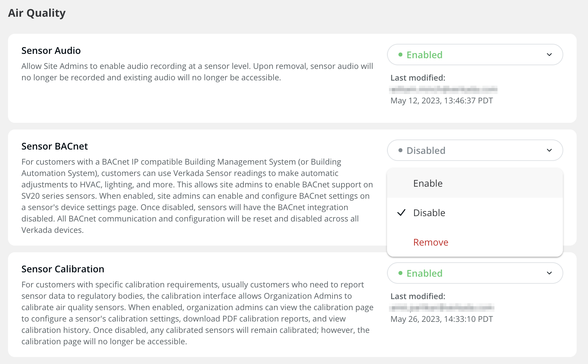Open the Sensor Calibration status dropdown

(475, 273)
